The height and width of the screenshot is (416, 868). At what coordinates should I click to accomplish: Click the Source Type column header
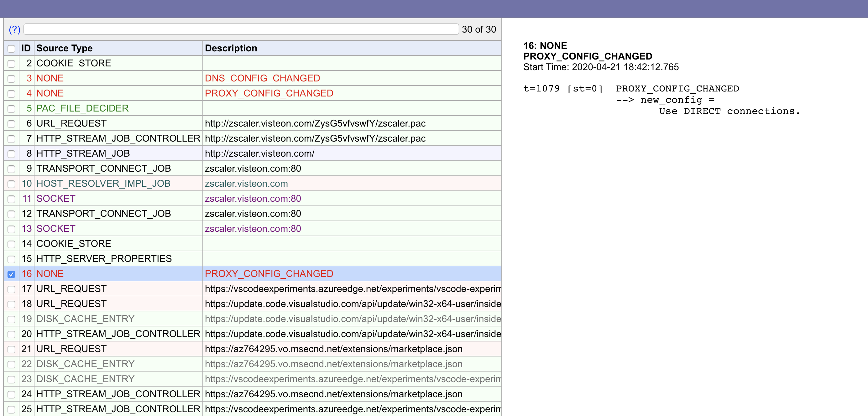(64, 48)
